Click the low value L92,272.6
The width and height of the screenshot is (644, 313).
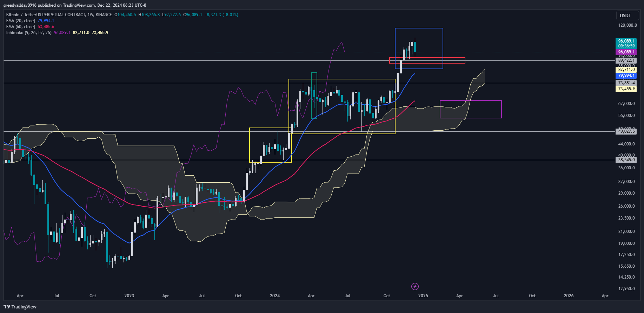pyautogui.click(x=172, y=15)
